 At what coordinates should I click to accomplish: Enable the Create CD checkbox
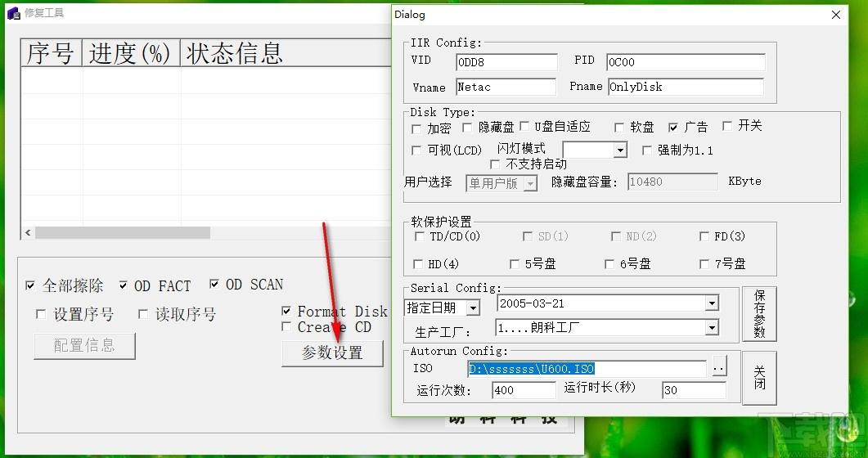pos(286,326)
